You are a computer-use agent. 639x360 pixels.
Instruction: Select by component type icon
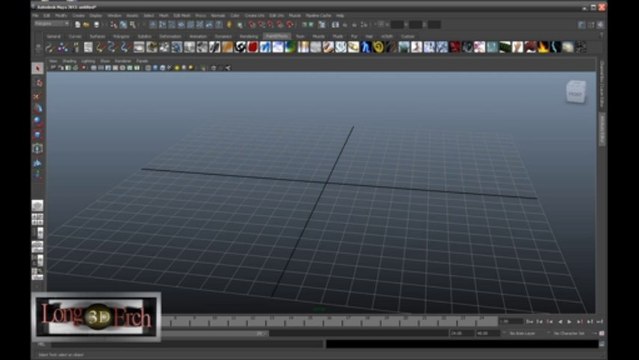[x=133, y=25]
